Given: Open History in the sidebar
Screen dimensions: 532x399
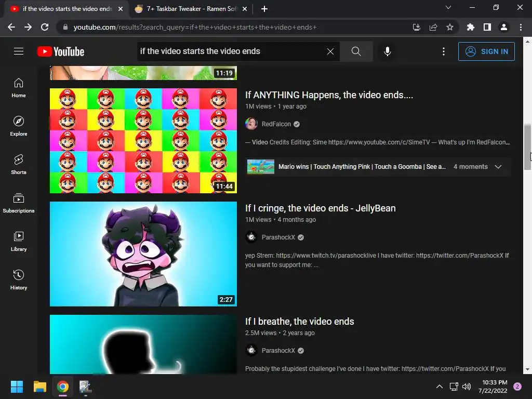Looking at the screenshot, I should (x=19, y=280).
